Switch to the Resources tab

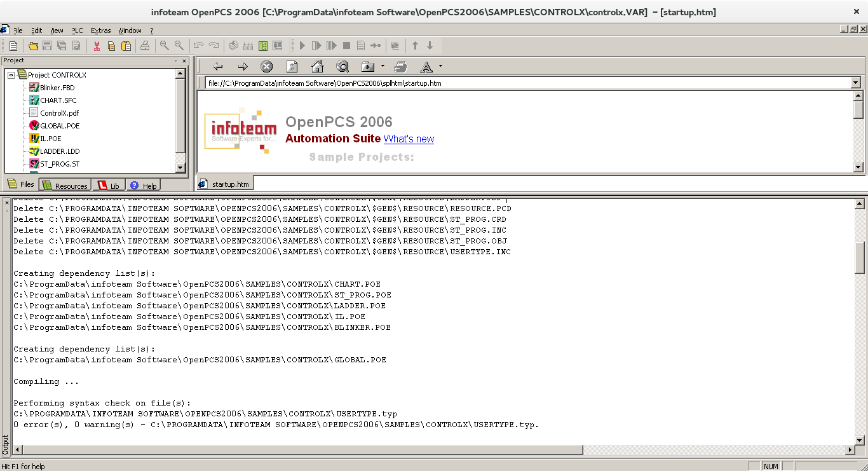[65, 186]
